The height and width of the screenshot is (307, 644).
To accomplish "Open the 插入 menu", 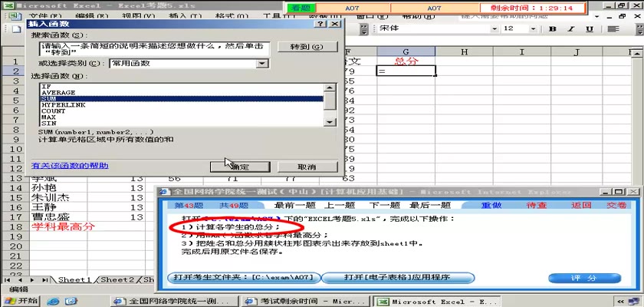I will 186,16.
